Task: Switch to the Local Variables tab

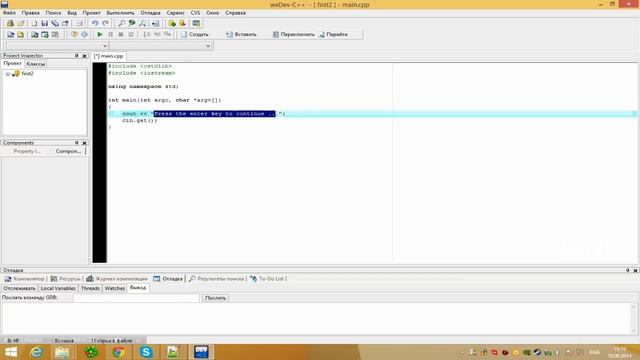Action: pos(58,288)
